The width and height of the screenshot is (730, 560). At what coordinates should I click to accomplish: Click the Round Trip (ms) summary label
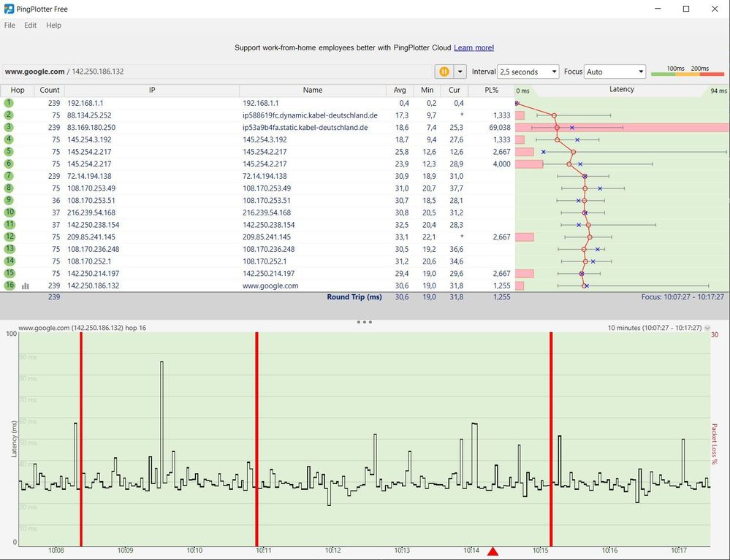coord(354,296)
